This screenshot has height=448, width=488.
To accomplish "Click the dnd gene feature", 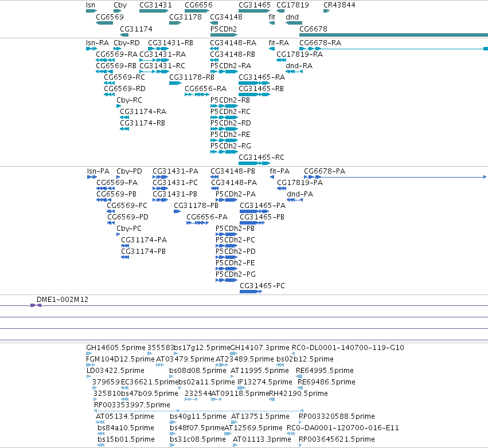I will (x=294, y=23).
